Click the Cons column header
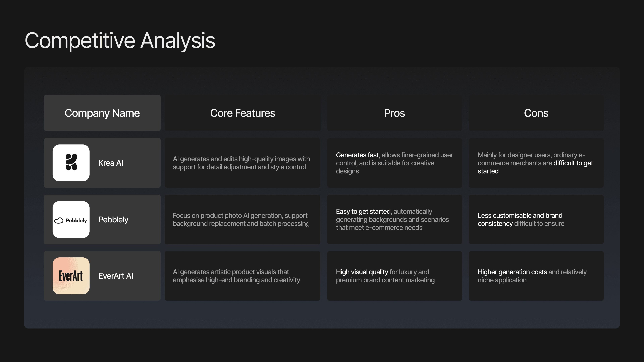Viewport: 644px width, 362px height. click(x=536, y=113)
